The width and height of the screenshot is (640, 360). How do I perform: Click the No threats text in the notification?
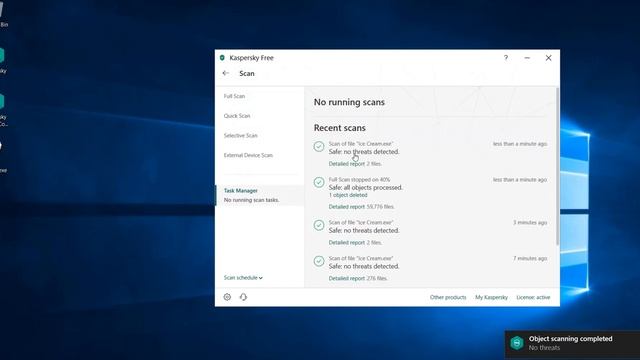[x=544, y=348]
